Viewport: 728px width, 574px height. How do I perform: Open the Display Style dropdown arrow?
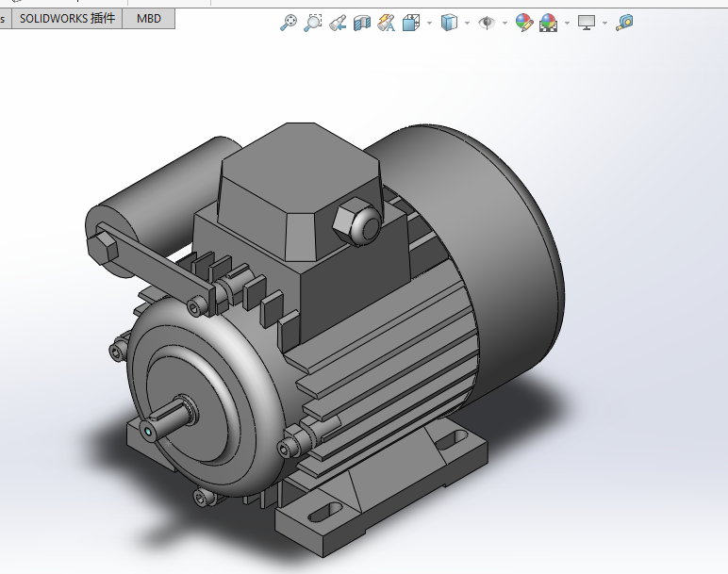click(x=467, y=23)
